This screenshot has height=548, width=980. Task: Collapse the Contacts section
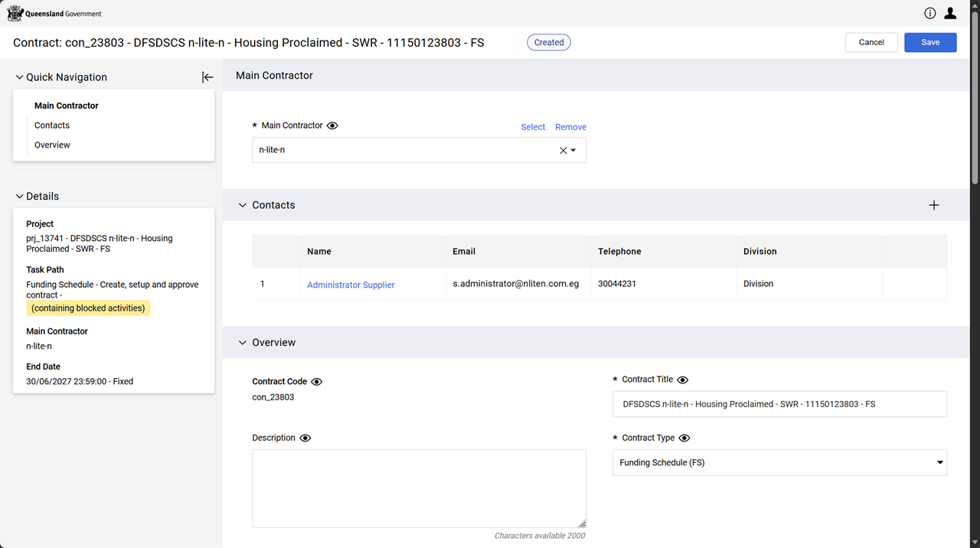[x=243, y=205]
